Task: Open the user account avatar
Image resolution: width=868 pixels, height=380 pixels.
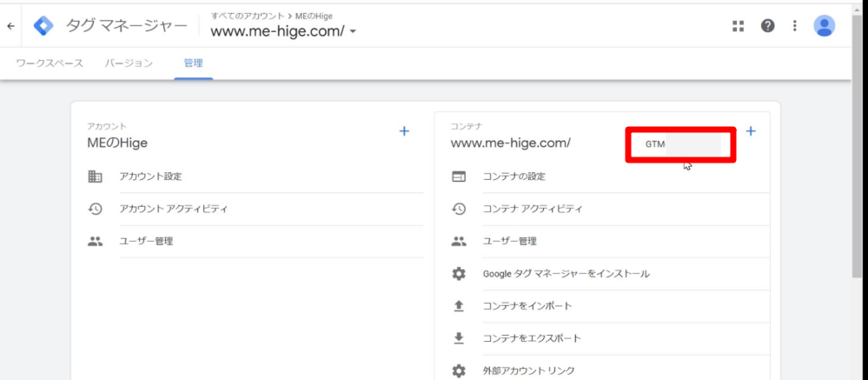Action: click(x=825, y=25)
